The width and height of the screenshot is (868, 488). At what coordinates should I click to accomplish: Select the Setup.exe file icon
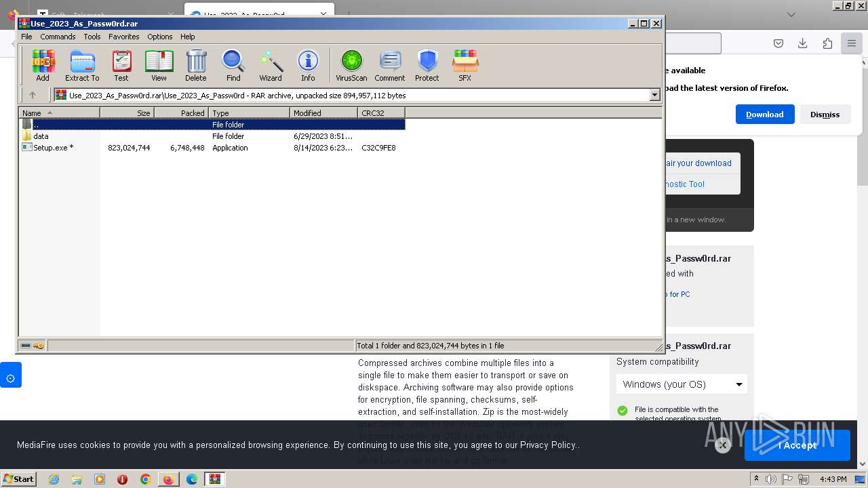[x=26, y=147]
